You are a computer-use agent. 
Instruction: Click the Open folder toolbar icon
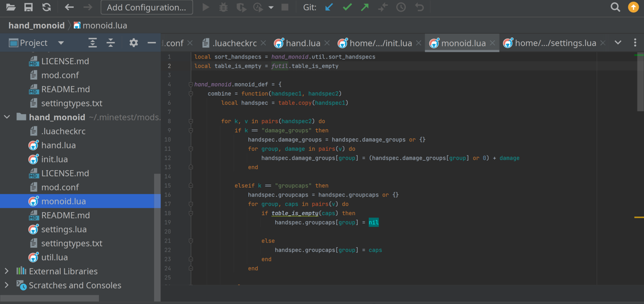coord(11,7)
